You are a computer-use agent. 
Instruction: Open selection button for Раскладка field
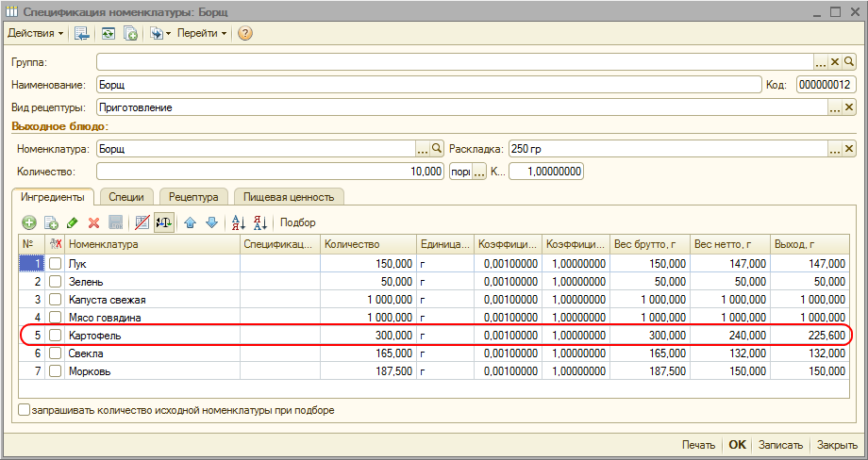(x=834, y=149)
